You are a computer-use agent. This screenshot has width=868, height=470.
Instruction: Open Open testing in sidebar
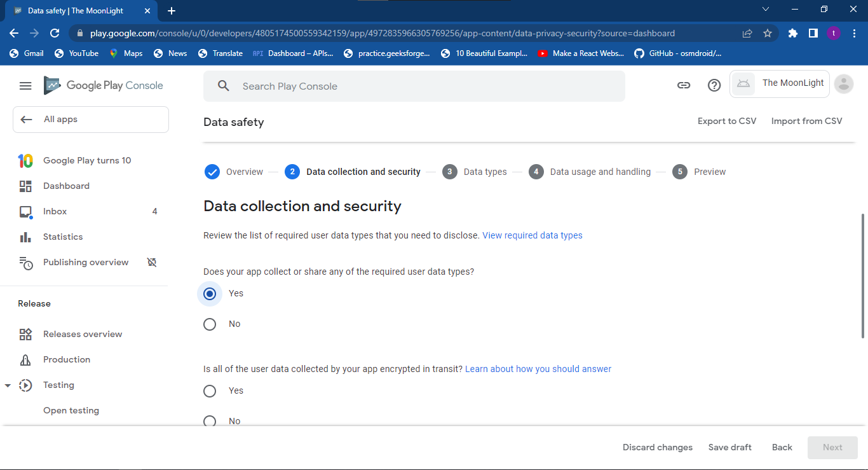tap(71, 411)
